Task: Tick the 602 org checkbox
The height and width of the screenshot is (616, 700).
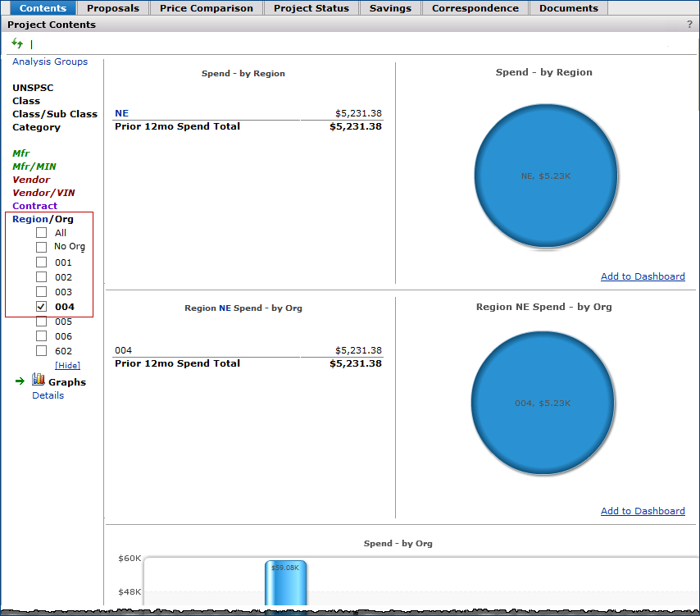Action: coord(41,351)
